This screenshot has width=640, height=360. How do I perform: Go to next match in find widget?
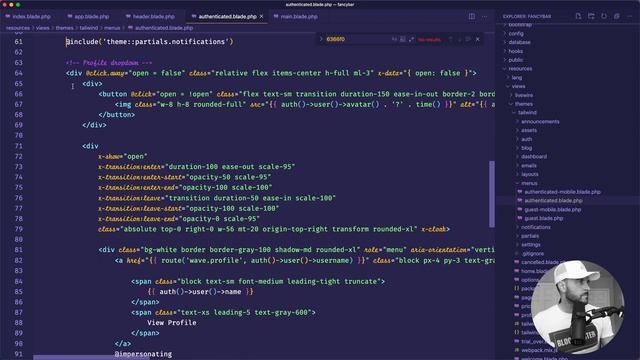click(460, 39)
